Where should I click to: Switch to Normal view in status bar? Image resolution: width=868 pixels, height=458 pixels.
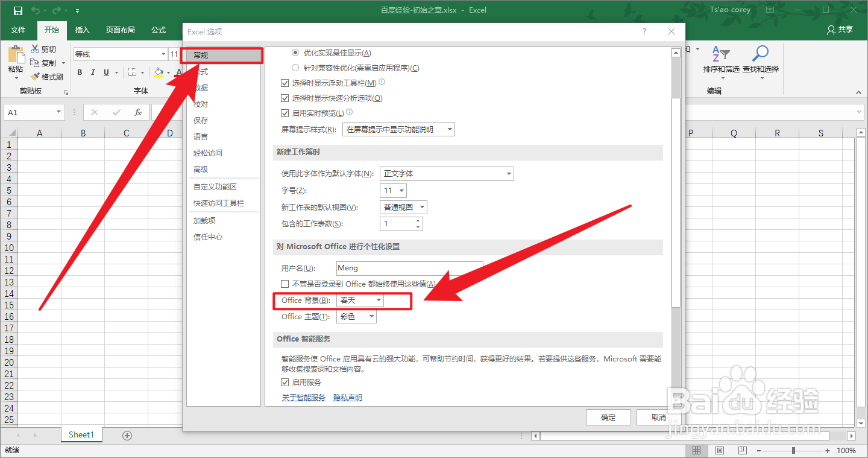click(x=697, y=451)
